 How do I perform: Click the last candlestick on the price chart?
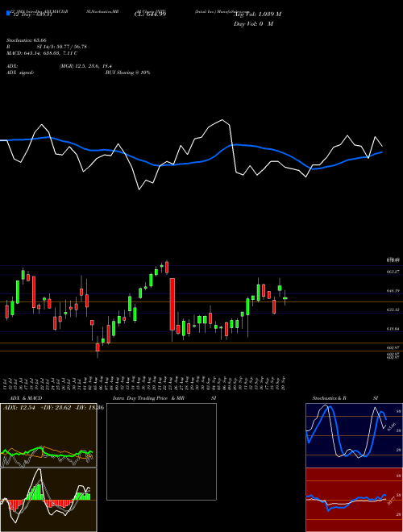[x=285, y=298]
